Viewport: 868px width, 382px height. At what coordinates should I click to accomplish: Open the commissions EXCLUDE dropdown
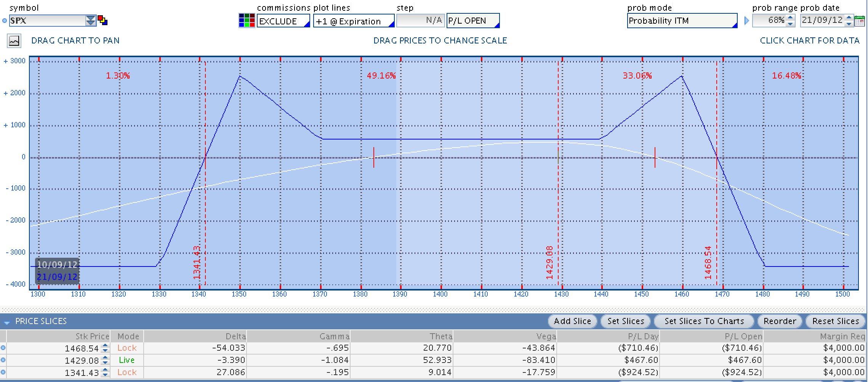coord(283,21)
